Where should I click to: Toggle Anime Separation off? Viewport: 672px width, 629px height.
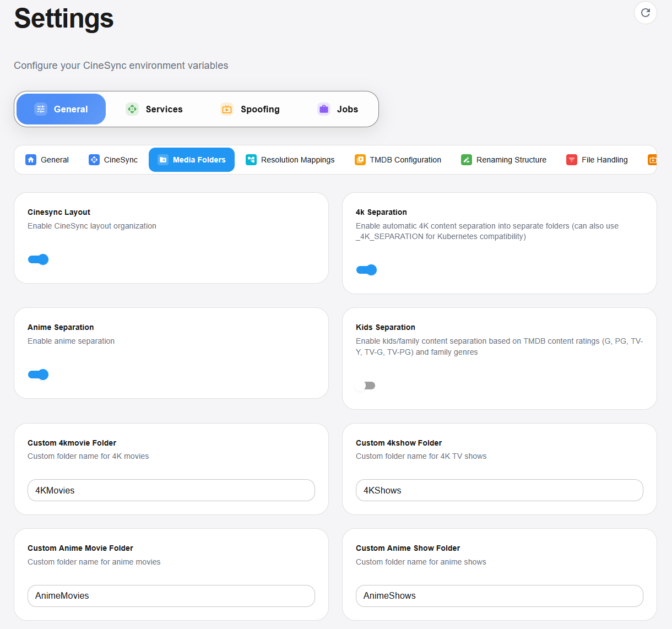tap(39, 375)
